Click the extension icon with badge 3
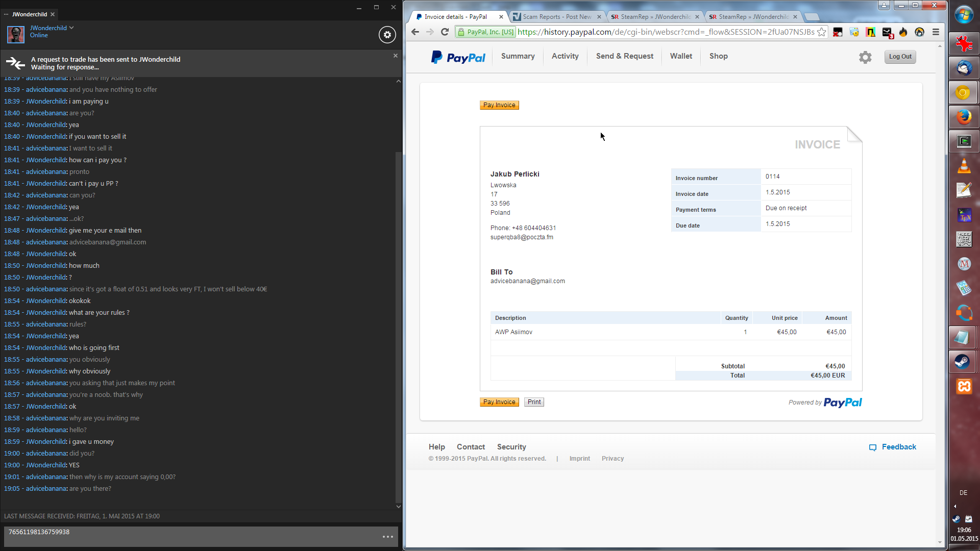 (x=887, y=33)
